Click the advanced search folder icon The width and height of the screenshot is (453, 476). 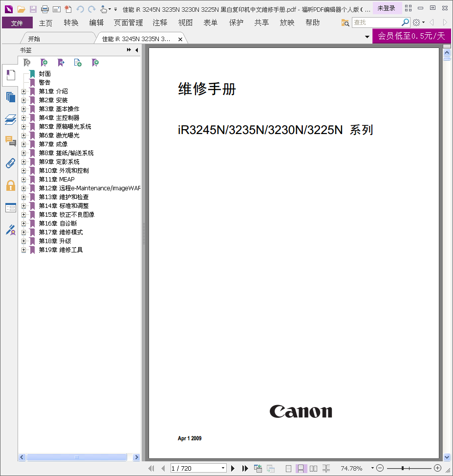tap(345, 23)
